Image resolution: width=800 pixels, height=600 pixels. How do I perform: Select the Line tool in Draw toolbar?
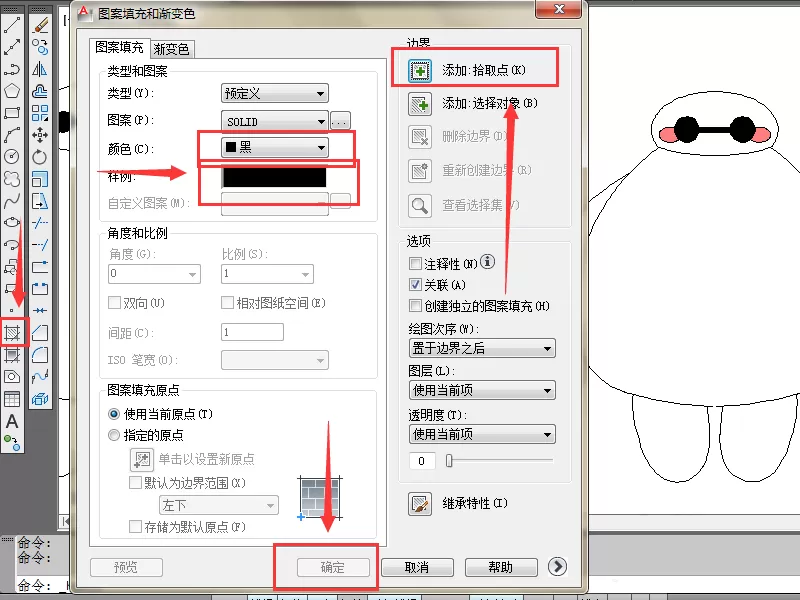coord(12,25)
